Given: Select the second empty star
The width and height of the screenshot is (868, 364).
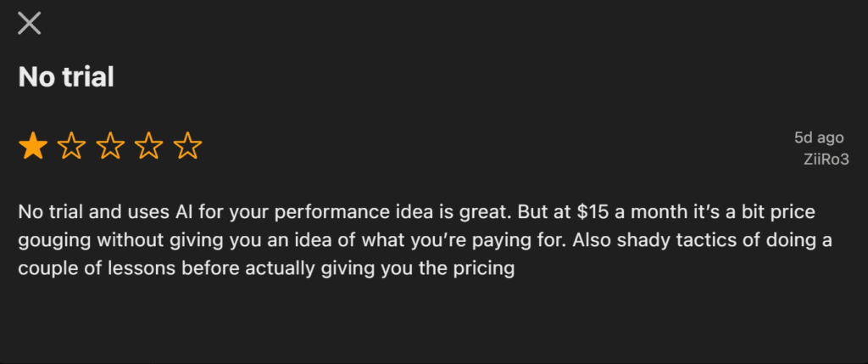Looking at the screenshot, I should point(72,147).
